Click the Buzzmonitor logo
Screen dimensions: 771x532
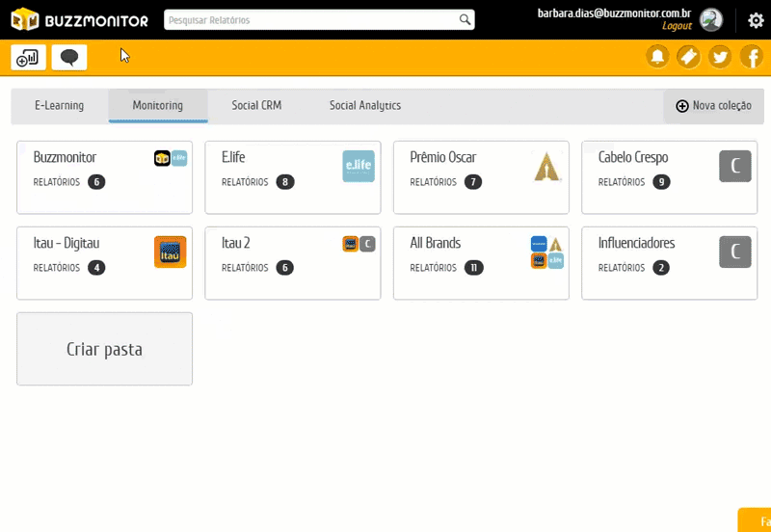pyautogui.click(x=79, y=19)
